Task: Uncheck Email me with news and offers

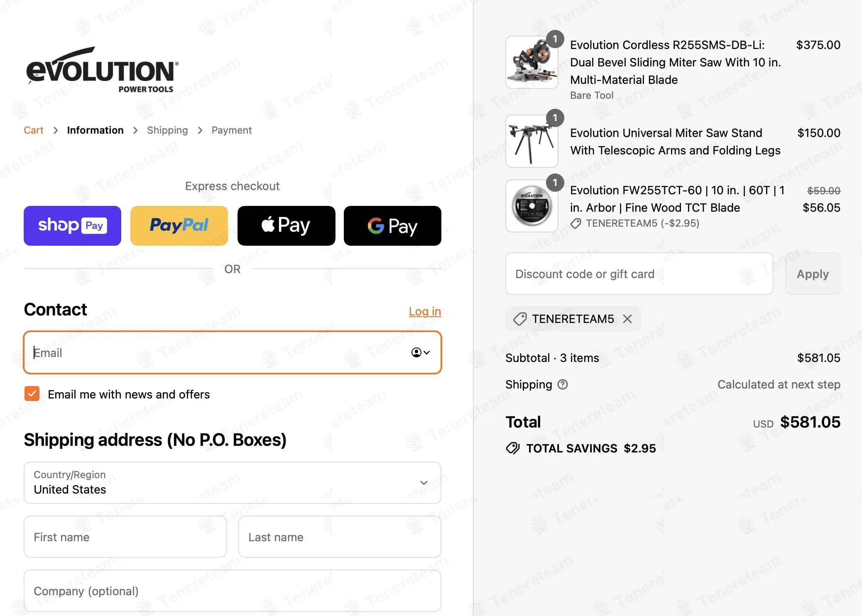Action: click(32, 394)
